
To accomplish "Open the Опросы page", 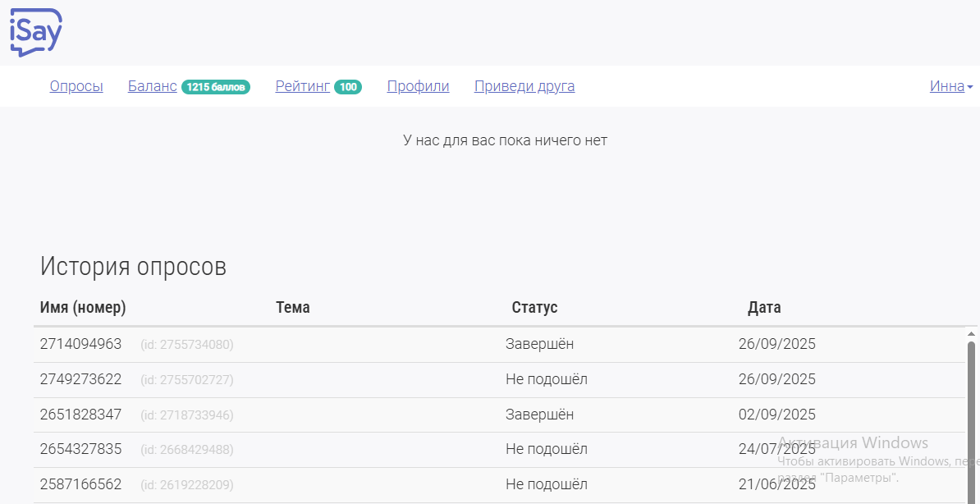I will coord(76,86).
